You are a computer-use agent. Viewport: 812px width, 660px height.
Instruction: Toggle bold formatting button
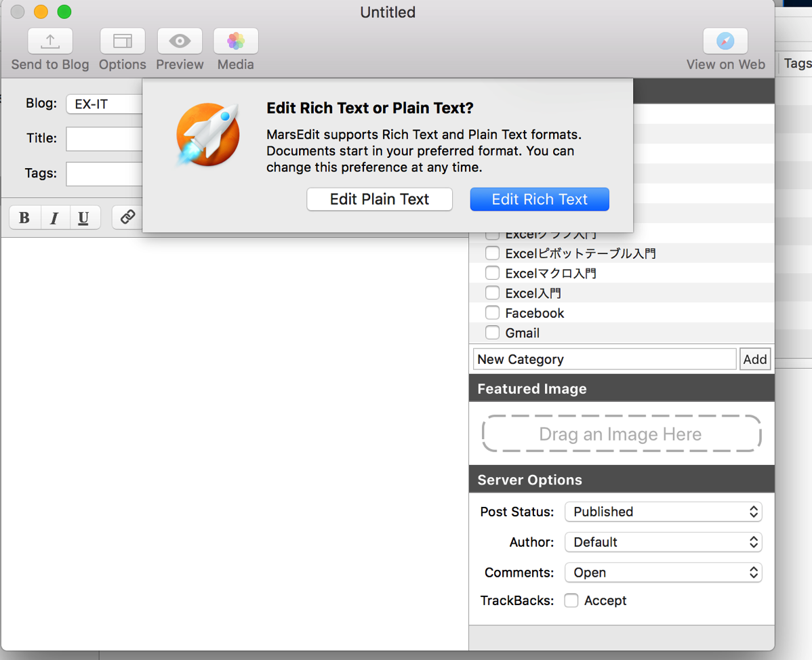[x=24, y=218]
